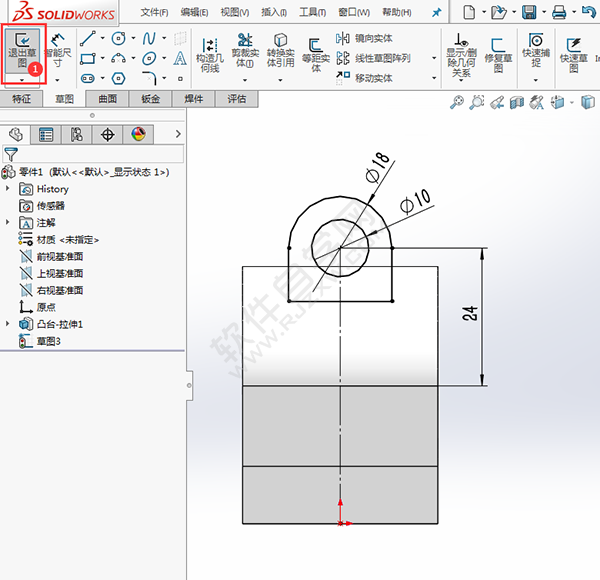Screen dimensions: 600x580
Task: Open dropdown arrow beside Spline tool
Action: 164,38
